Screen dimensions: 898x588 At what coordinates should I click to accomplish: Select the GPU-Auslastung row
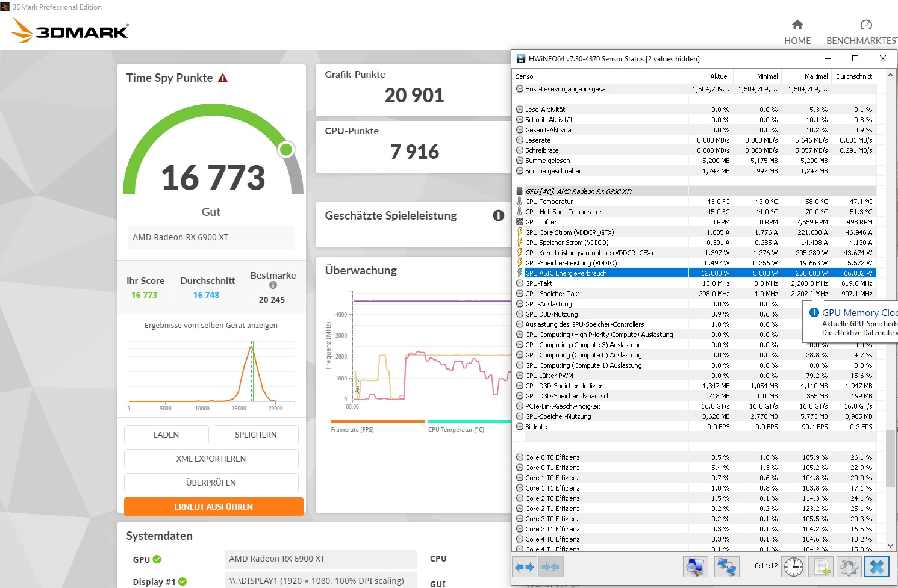[695, 304]
